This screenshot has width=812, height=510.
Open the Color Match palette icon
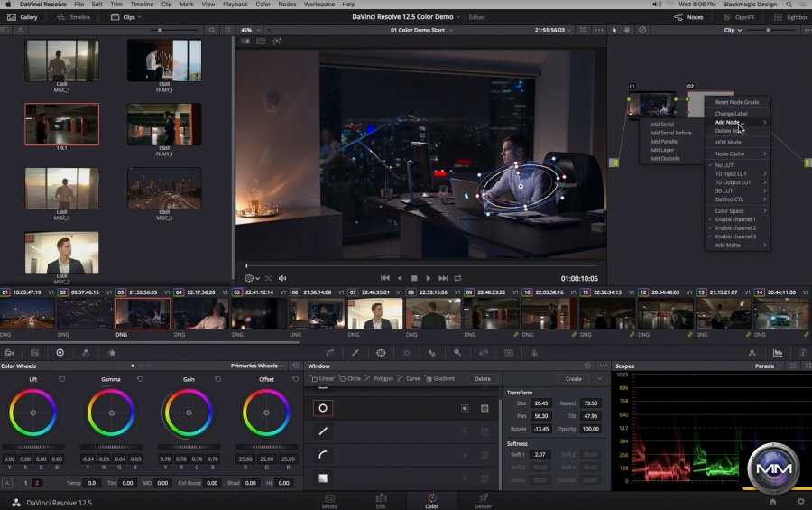[34, 353]
